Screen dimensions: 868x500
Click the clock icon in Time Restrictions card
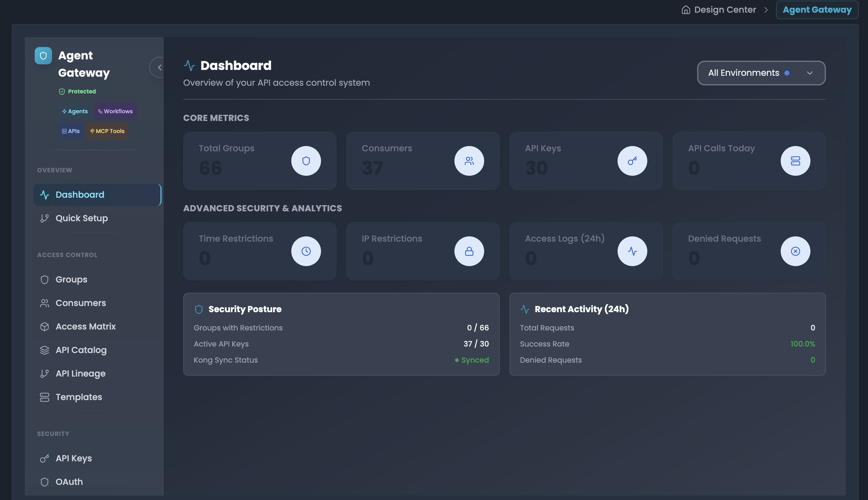(x=306, y=251)
